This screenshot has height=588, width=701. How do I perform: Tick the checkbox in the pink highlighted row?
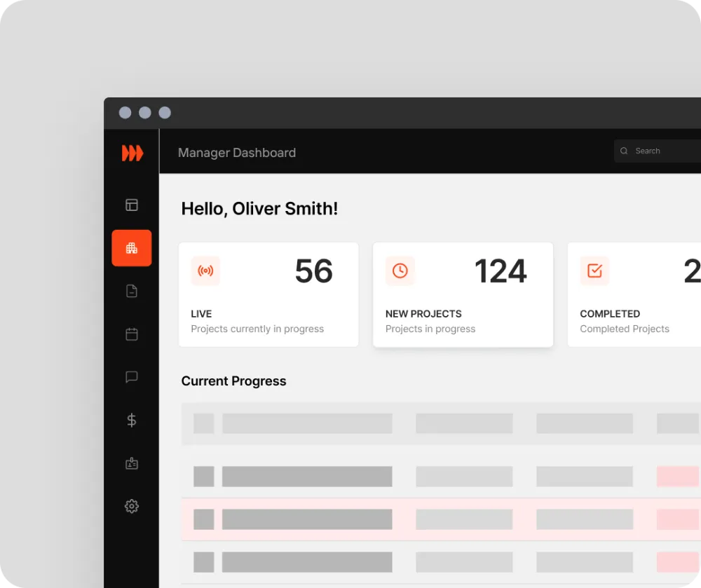203,519
